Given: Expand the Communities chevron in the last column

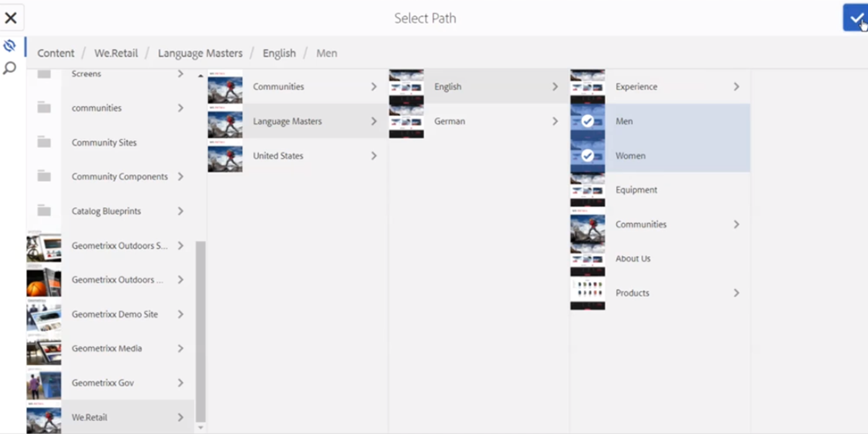Looking at the screenshot, I should 736,224.
